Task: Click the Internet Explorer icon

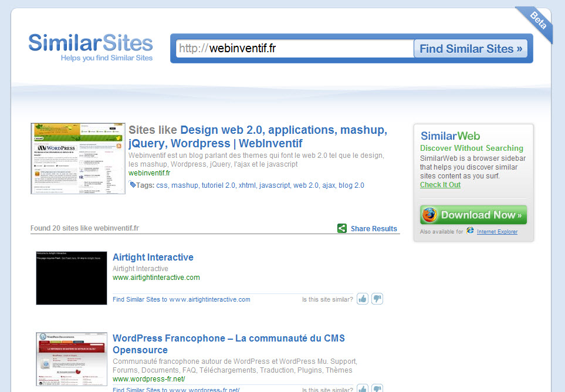Action: [x=470, y=231]
